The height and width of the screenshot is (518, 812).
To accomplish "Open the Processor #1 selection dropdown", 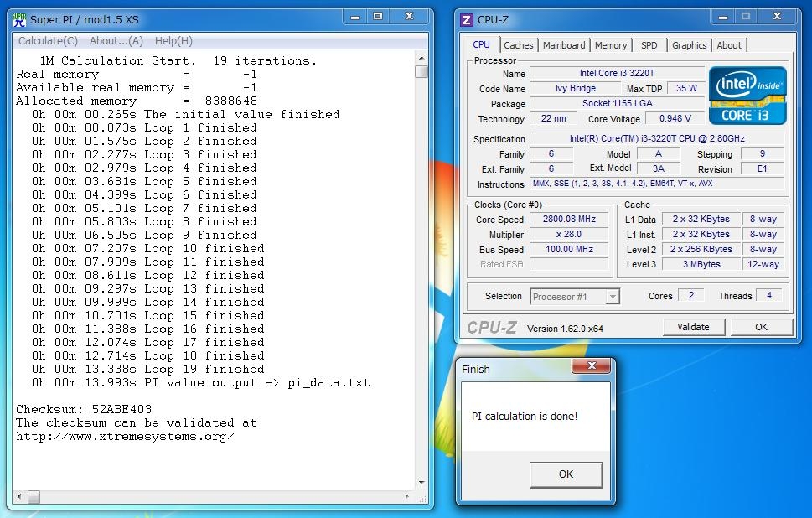I will (575, 297).
